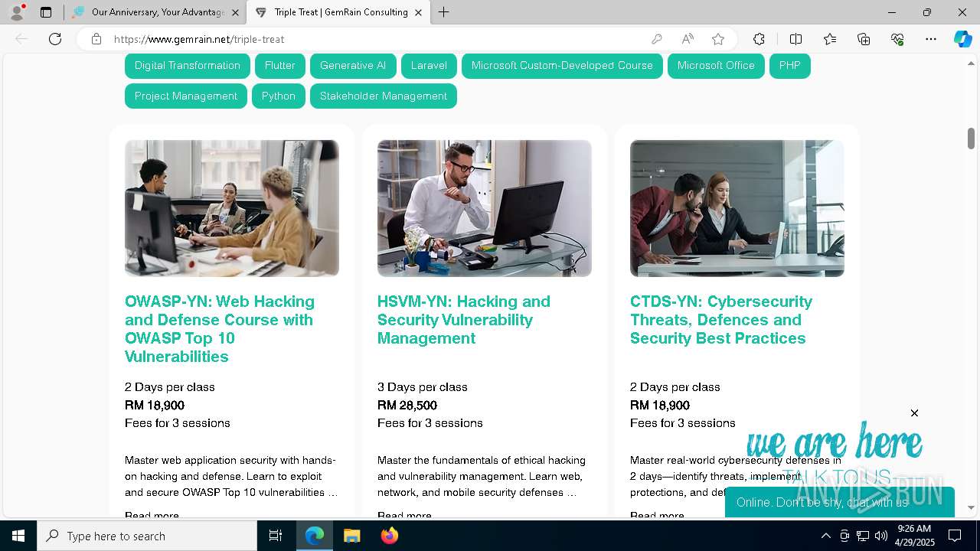Screen dimensions: 980x551
Task: Filter by Microsoft Office tag
Action: [716, 66]
